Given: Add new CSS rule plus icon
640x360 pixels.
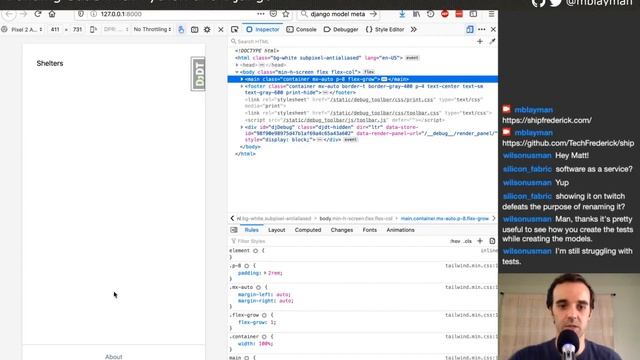Looking at the screenshot, I should pos(480,241).
